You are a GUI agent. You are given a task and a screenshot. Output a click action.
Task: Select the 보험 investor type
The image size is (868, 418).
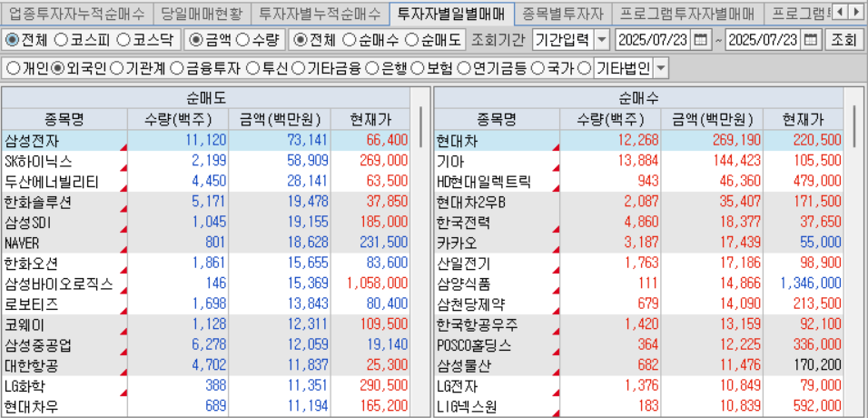[418, 69]
